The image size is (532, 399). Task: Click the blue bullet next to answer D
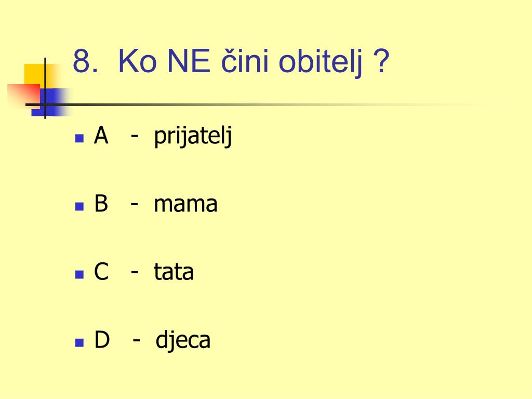click(x=79, y=342)
